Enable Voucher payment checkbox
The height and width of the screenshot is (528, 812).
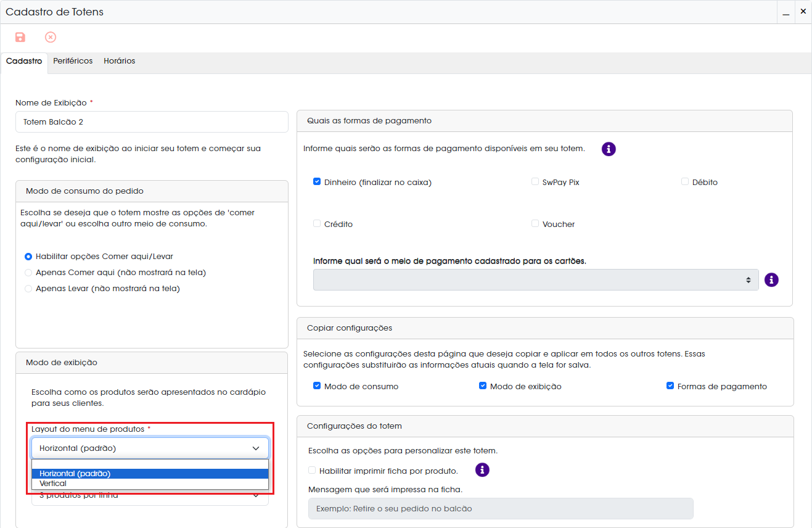pyautogui.click(x=535, y=224)
